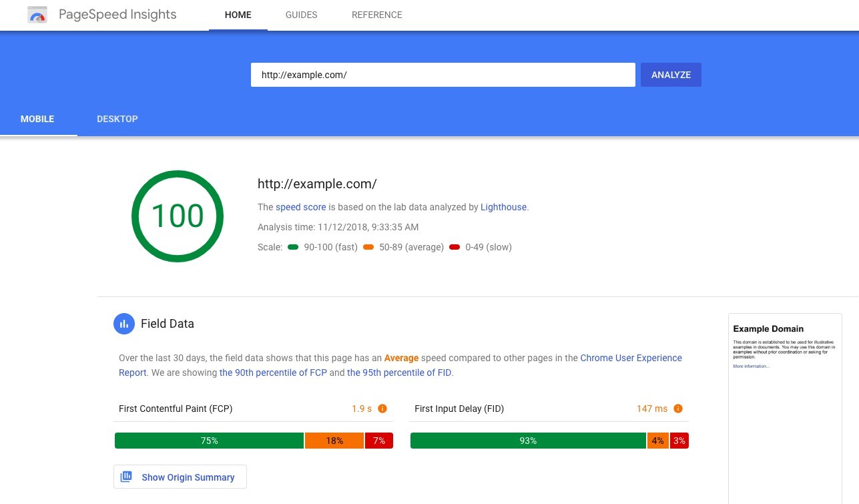The height and width of the screenshot is (504, 859).
Task: Select the MOBILE tab
Action: pyautogui.click(x=37, y=119)
